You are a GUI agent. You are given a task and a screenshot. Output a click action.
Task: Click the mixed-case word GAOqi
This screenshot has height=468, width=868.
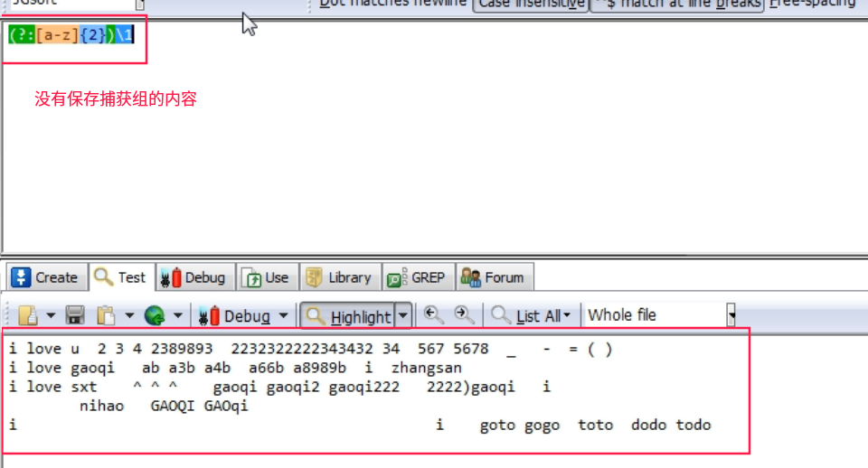click(x=226, y=406)
